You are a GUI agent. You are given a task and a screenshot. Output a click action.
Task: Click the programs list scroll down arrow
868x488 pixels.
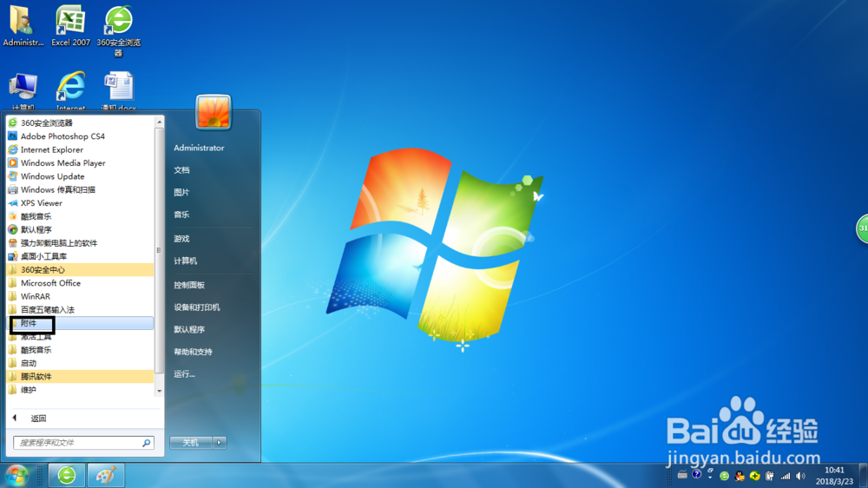click(x=160, y=391)
